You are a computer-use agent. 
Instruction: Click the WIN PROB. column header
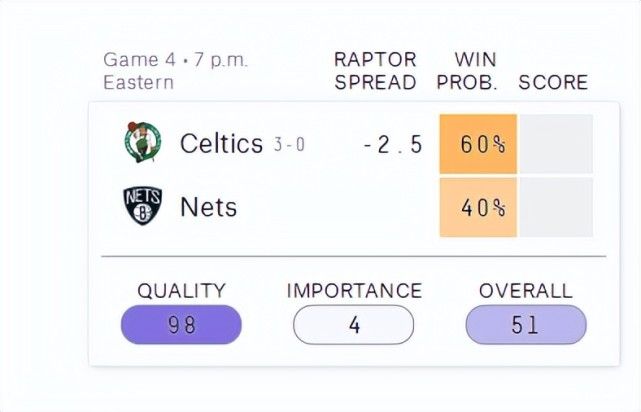click(x=467, y=71)
